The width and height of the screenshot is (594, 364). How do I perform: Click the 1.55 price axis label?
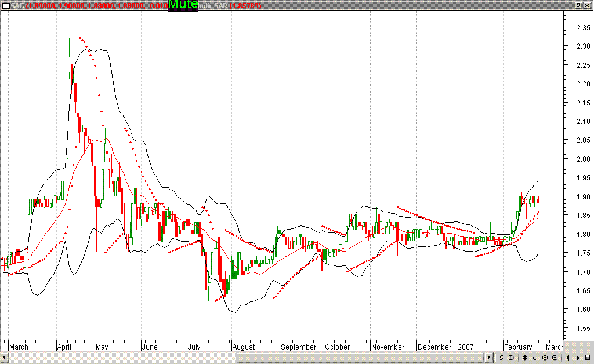click(x=584, y=329)
